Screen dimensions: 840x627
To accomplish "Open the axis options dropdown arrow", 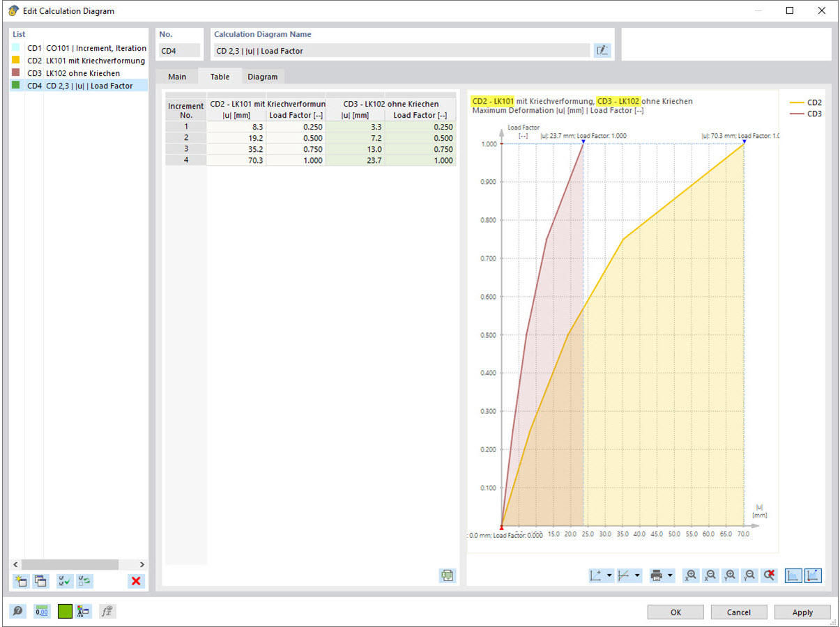I will point(609,575).
